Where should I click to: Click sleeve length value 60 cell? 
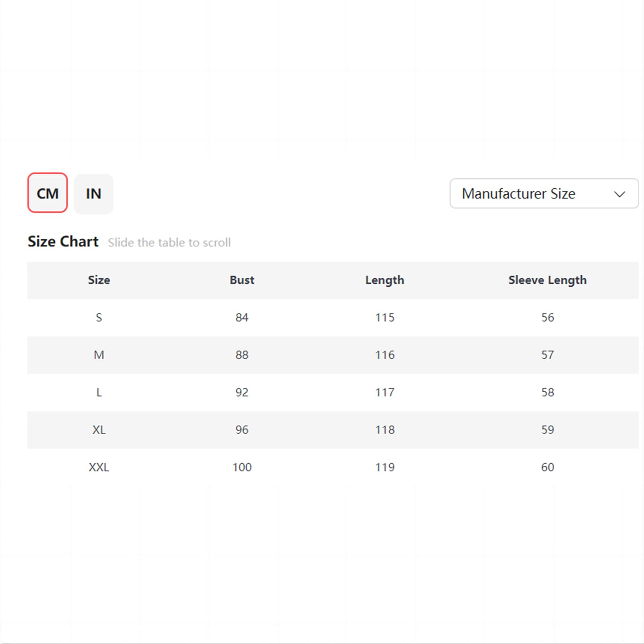547,467
